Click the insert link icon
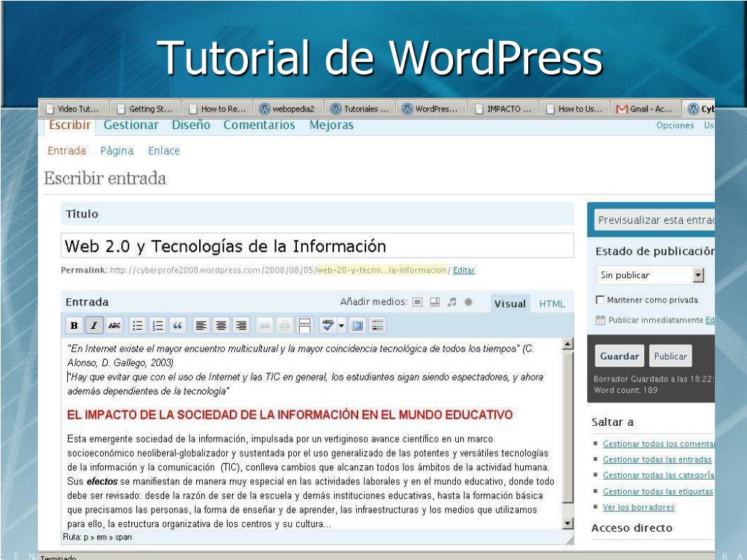The width and height of the screenshot is (747, 560). click(265, 326)
